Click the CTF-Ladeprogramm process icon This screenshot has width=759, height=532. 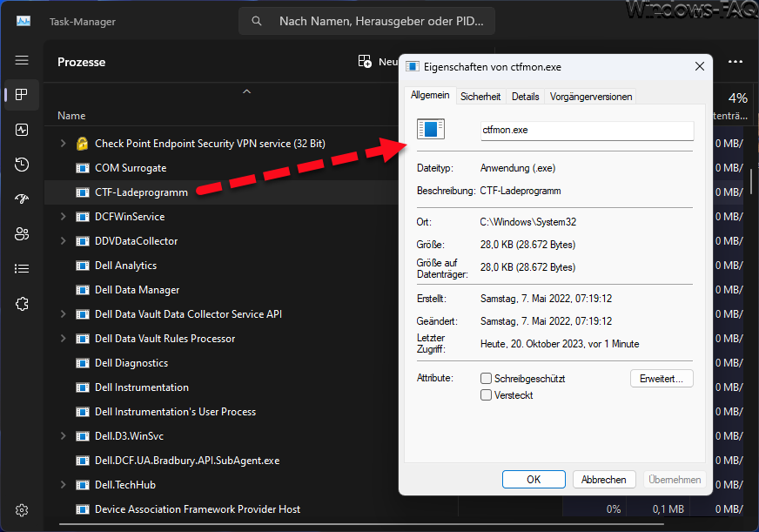click(x=83, y=192)
